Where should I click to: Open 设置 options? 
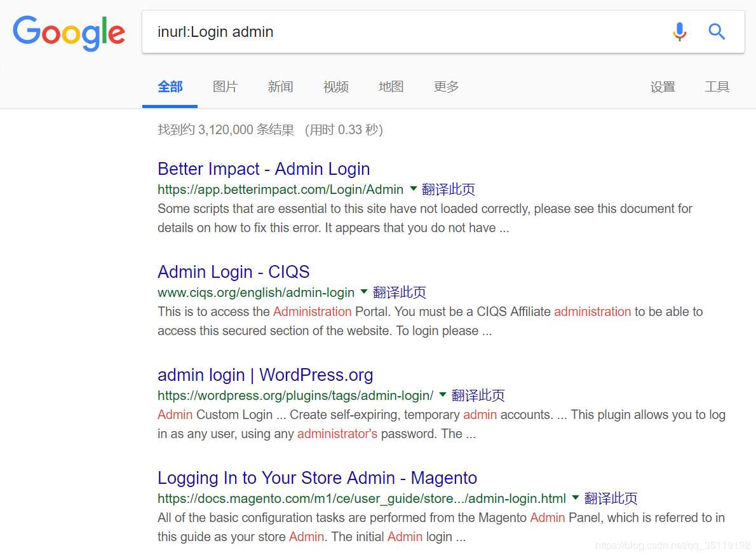[663, 87]
